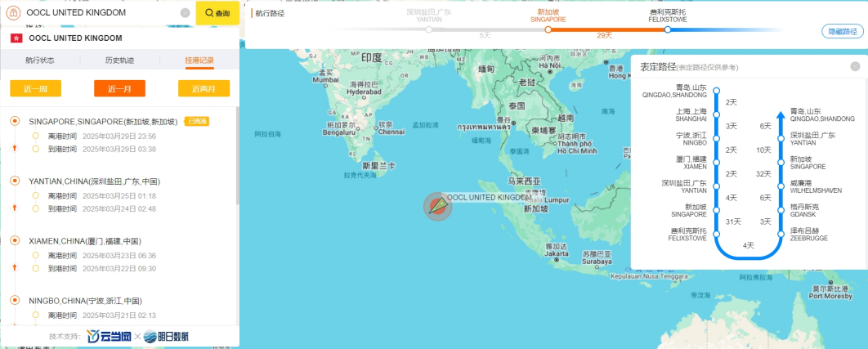Switch to the 历史轨迹 tab
This screenshot has height=349, width=868.
pos(119,60)
